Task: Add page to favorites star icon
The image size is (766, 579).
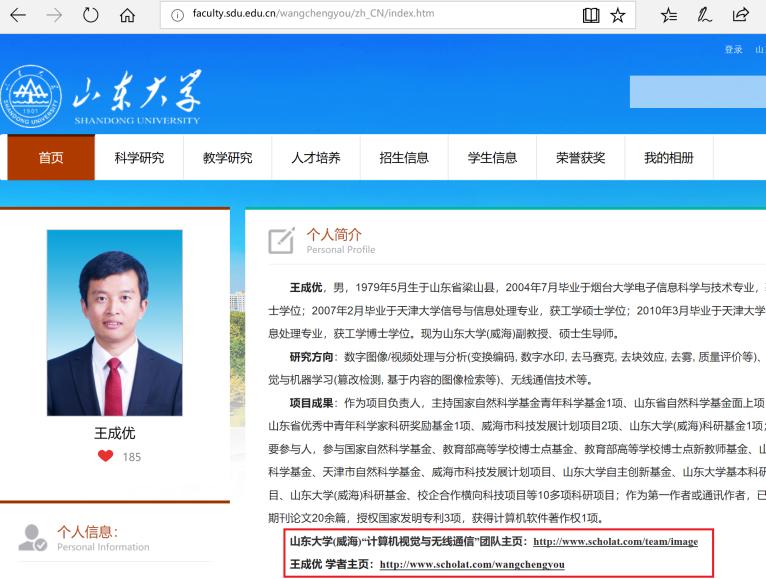Action: pyautogui.click(x=618, y=15)
